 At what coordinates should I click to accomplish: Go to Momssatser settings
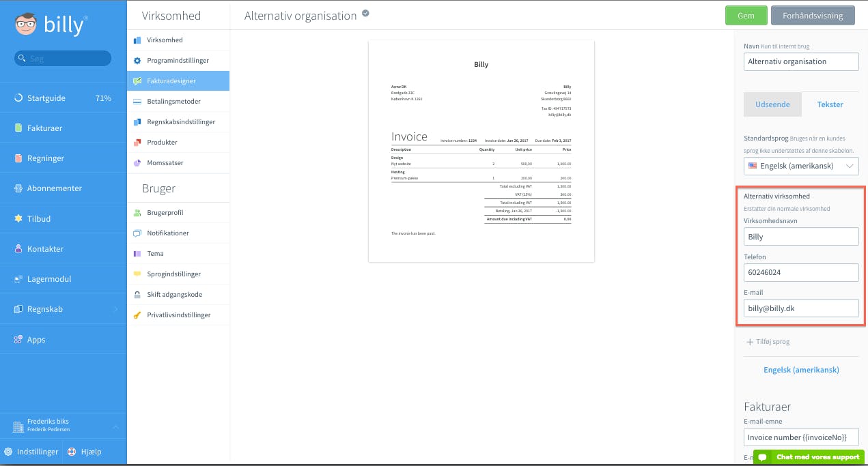coord(178,163)
